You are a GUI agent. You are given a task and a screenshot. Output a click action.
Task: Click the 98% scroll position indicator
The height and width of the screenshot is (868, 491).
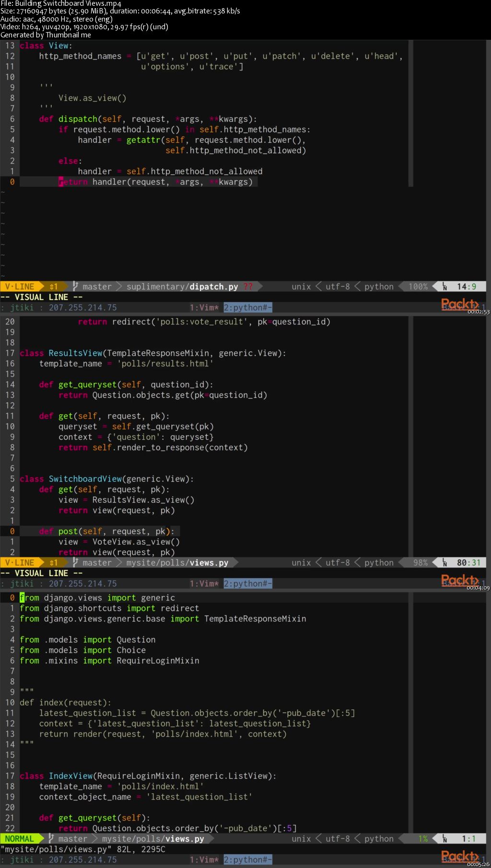click(421, 563)
